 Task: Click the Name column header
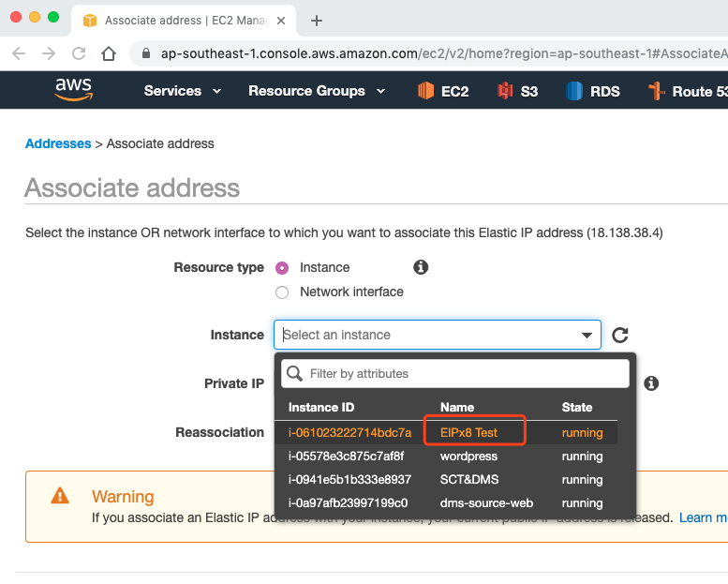click(x=457, y=408)
